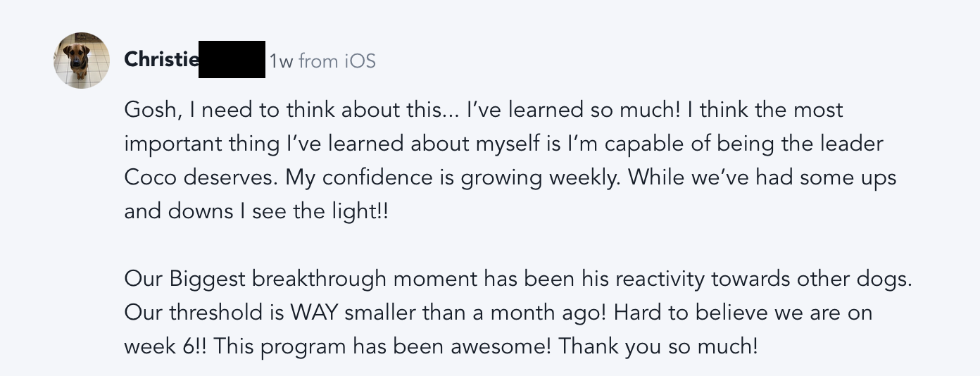This screenshot has height=376, width=980.
Task: Click the phrase 'a month ago!'
Action: point(539,313)
